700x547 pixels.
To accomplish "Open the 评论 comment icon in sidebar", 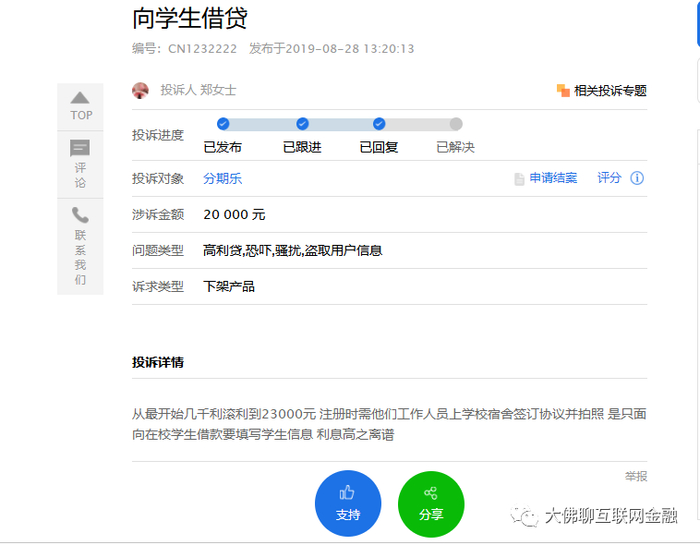I will (x=80, y=148).
